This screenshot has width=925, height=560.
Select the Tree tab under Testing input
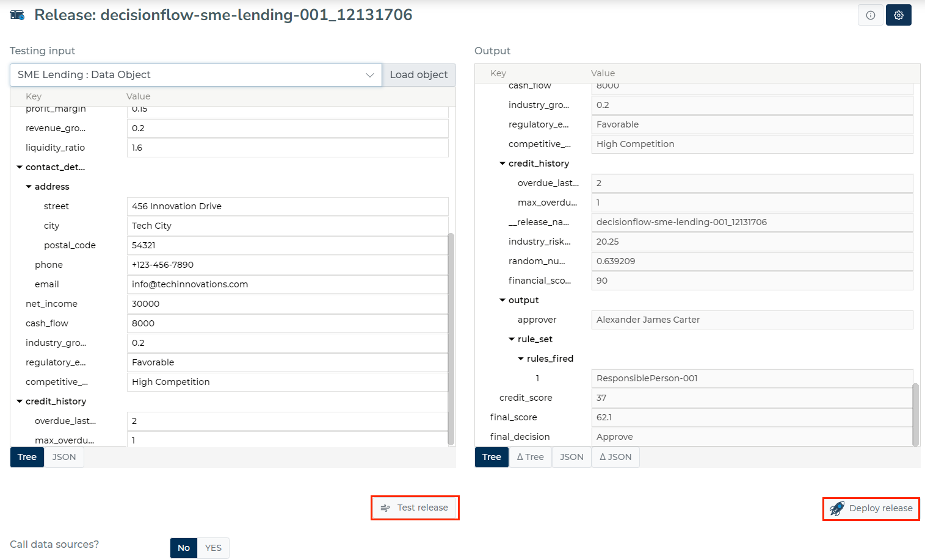click(27, 457)
